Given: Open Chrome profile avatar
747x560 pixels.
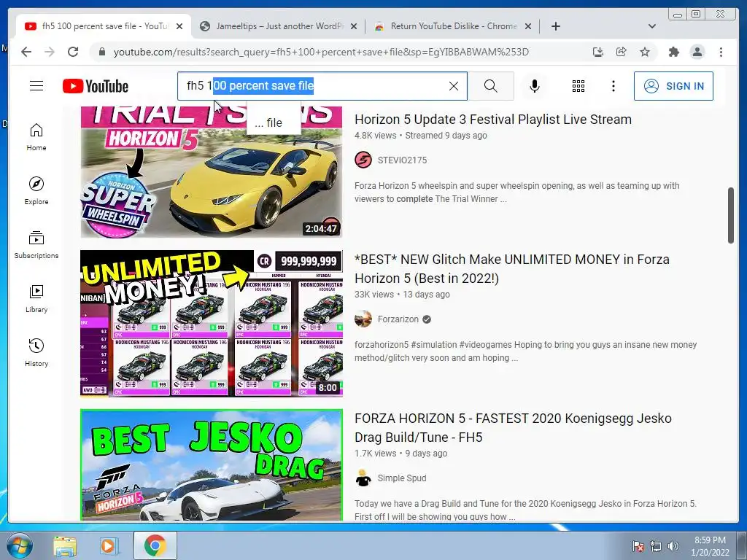Looking at the screenshot, I should (x=697, y=52).
